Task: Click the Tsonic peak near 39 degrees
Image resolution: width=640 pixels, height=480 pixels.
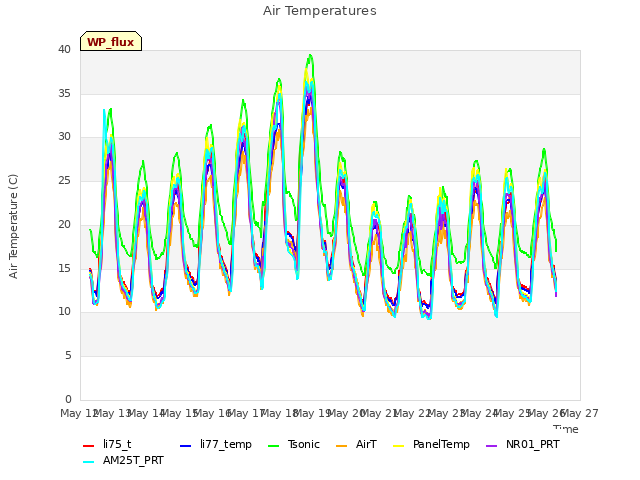Action: coord(311,55)
